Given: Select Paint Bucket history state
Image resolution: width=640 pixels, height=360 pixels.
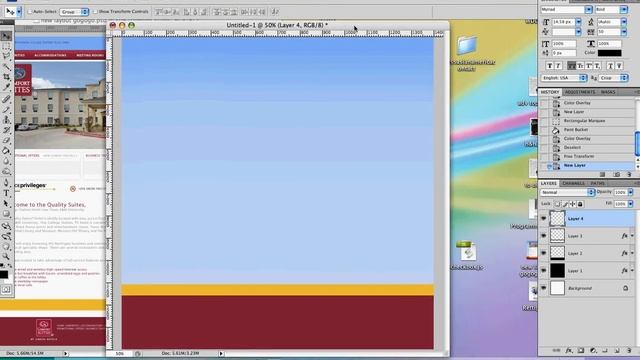Looking at the screenshot, I should point(587,130).
